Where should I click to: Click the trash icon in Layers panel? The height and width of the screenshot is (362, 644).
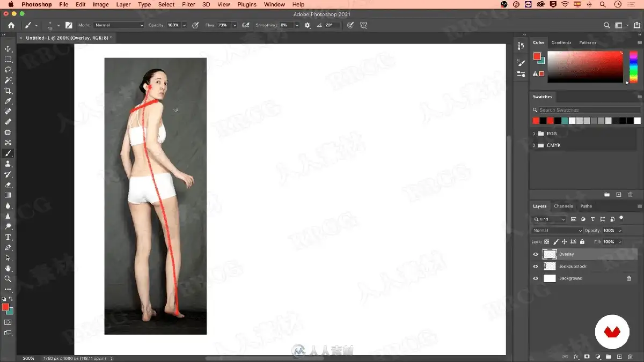point(631,356)
